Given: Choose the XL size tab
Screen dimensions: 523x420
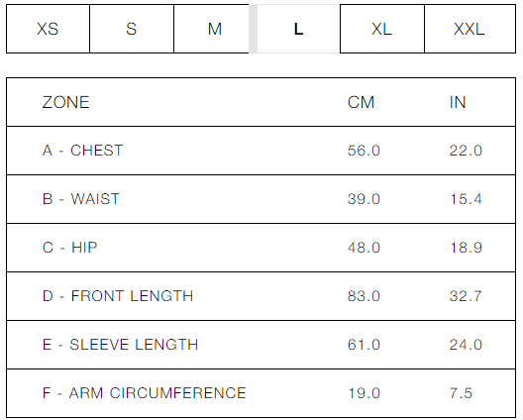Looking at the screenshot, I should 382,29.
